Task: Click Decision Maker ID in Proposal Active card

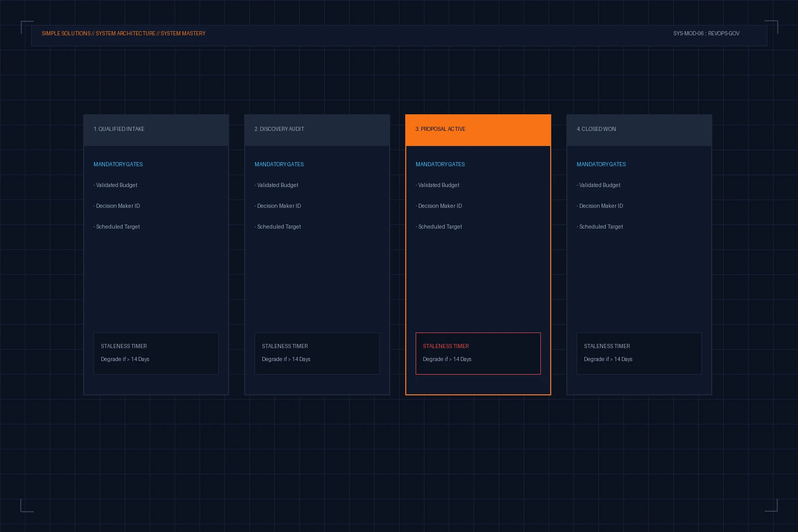Action: pos(439,206)
